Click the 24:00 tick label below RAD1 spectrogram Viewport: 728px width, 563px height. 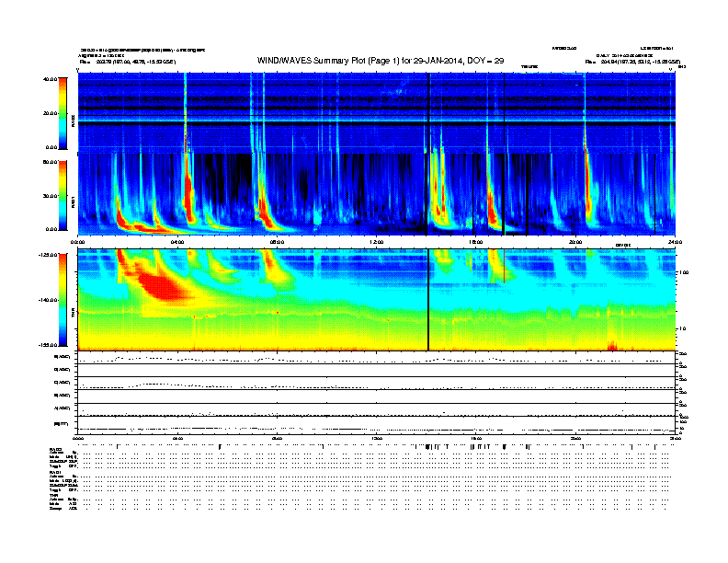click(675, 242)
